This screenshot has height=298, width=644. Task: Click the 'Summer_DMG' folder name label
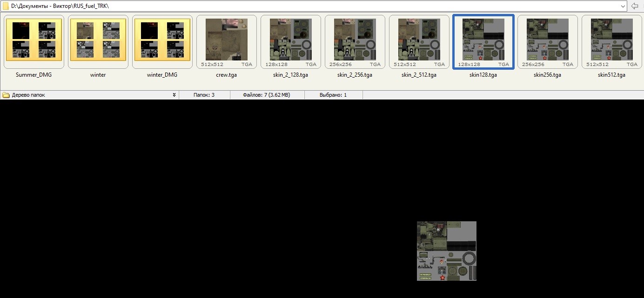click(x=34, y=75)
